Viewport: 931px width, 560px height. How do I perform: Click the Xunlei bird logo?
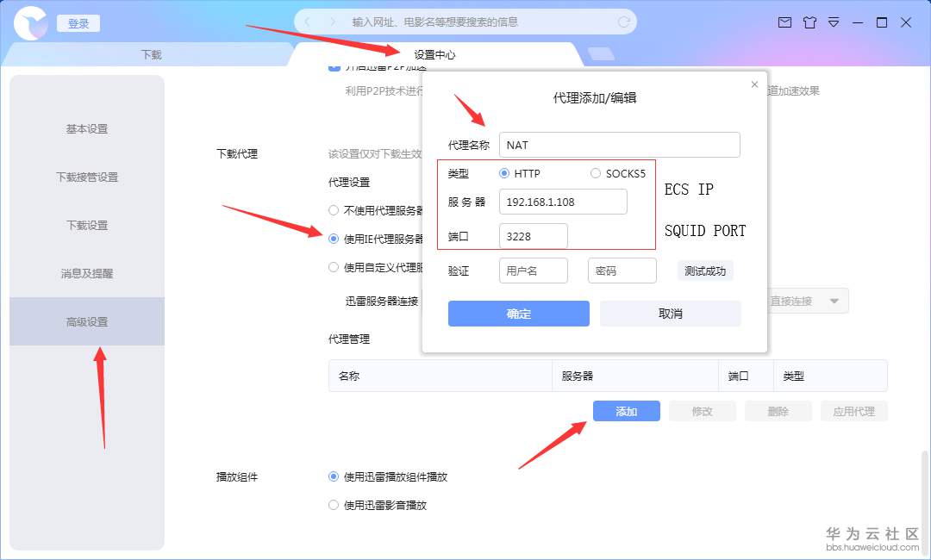tap(29, 23)
